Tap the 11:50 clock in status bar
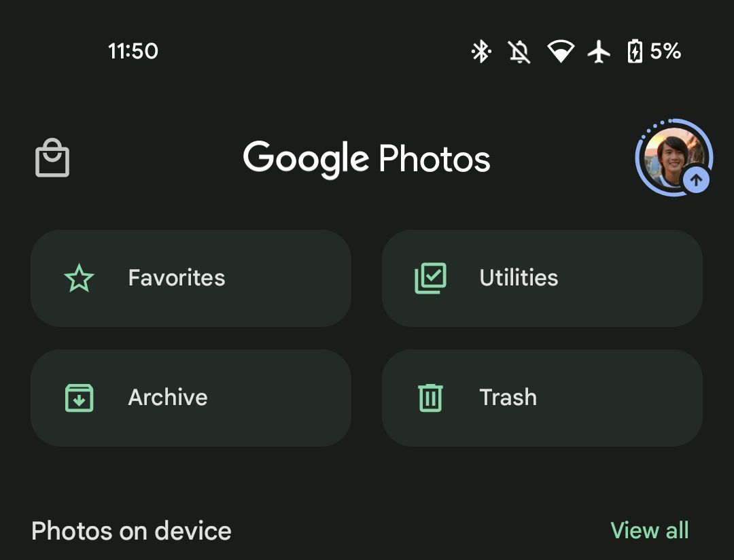734x560 pixels. (x=133, y=52)
